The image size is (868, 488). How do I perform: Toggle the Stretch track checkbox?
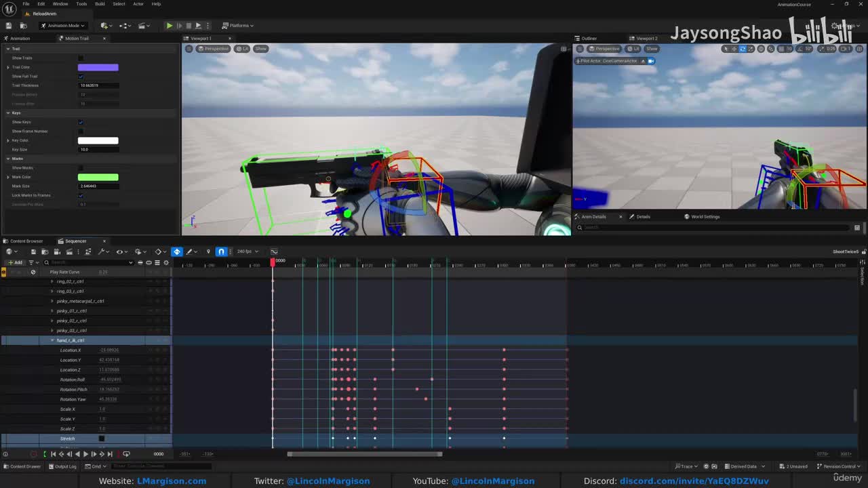(x=102, y=439)
